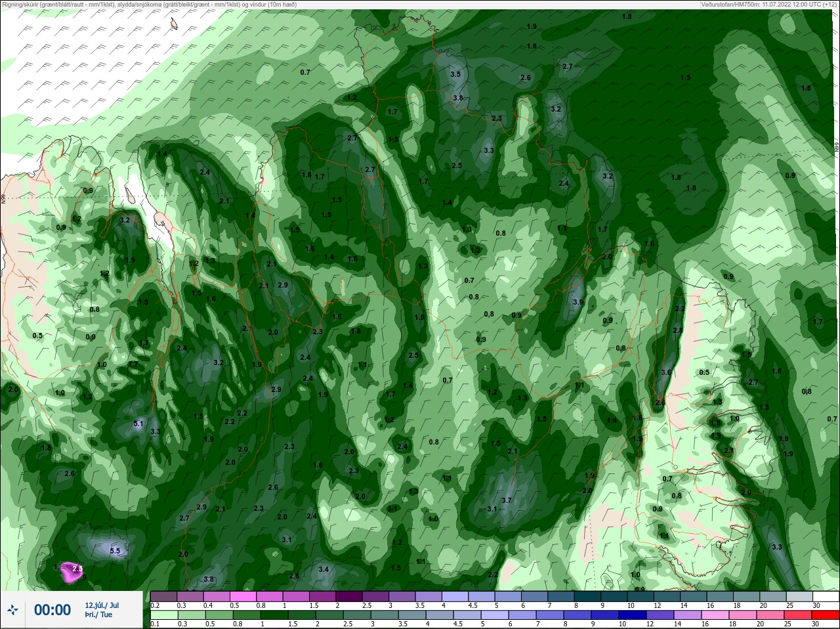Click the 3.6 precipitation value on the map
This screenshot has width=840, height=629.
[666, 372]
